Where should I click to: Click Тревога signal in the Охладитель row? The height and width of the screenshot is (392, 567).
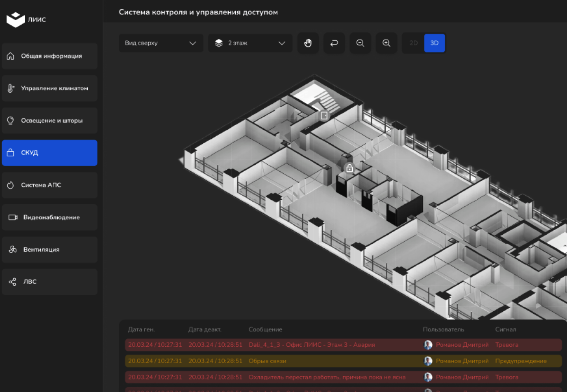pos(507,377)
